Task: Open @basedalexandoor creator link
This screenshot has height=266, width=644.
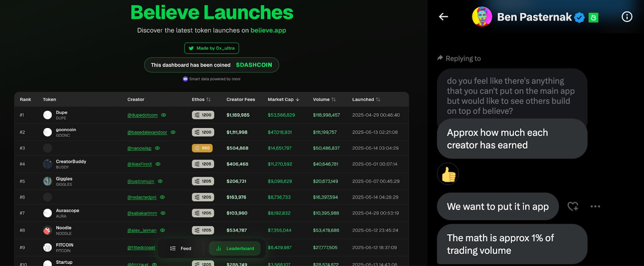Action: [x=147, y=132]
